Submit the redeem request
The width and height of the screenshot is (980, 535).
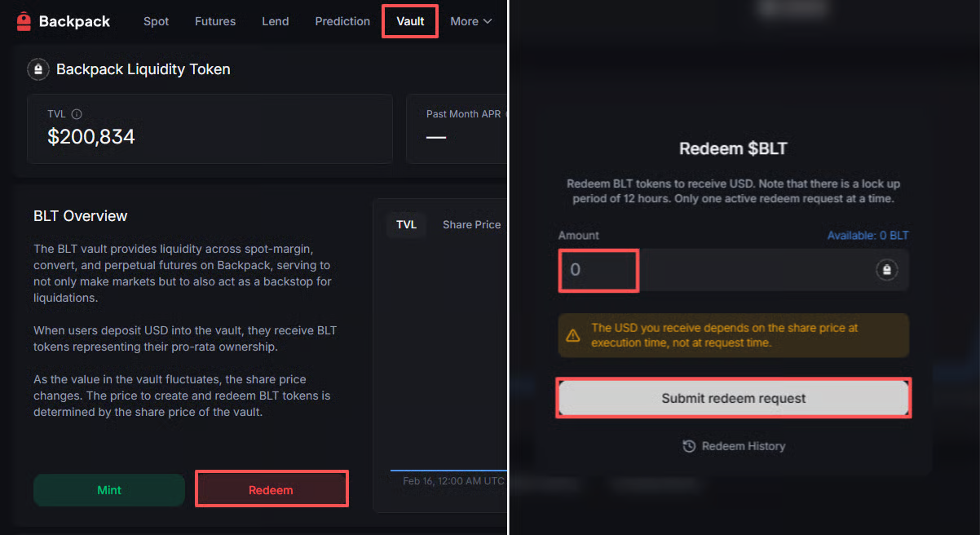pyautogui.click(x=733, y=398)
